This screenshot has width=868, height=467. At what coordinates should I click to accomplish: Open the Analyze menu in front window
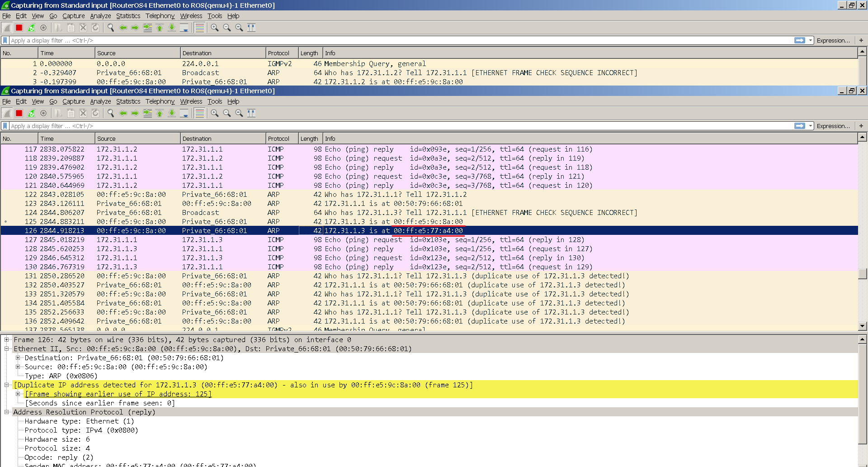tap(100, 101)
